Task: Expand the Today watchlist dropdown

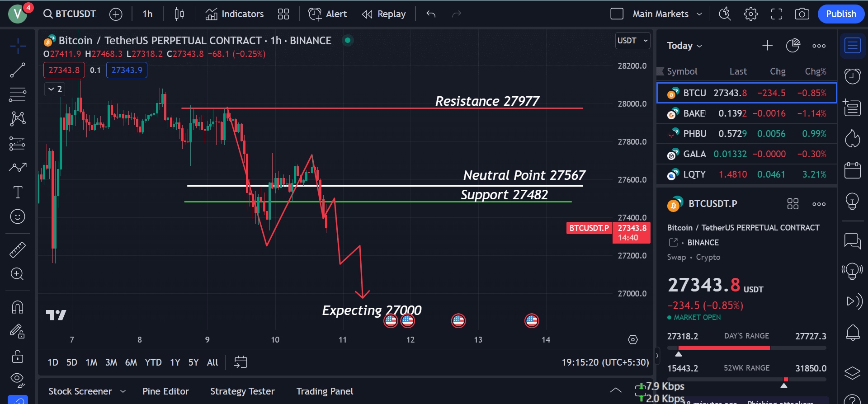Action: click(x=684, y=45)
